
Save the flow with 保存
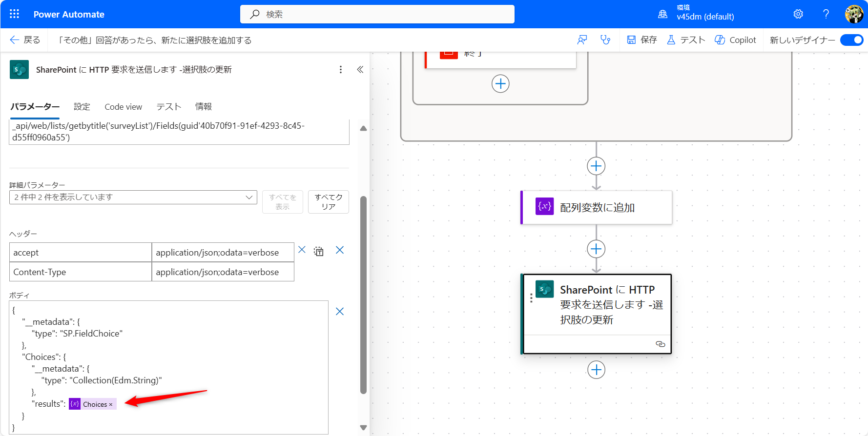coord(642,40)
